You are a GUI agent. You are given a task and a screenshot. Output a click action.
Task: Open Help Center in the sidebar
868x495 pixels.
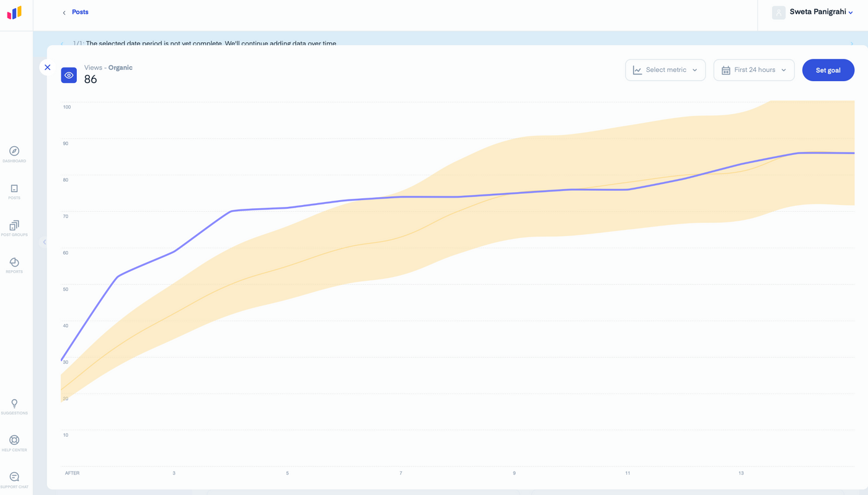[x=14, y=444]
